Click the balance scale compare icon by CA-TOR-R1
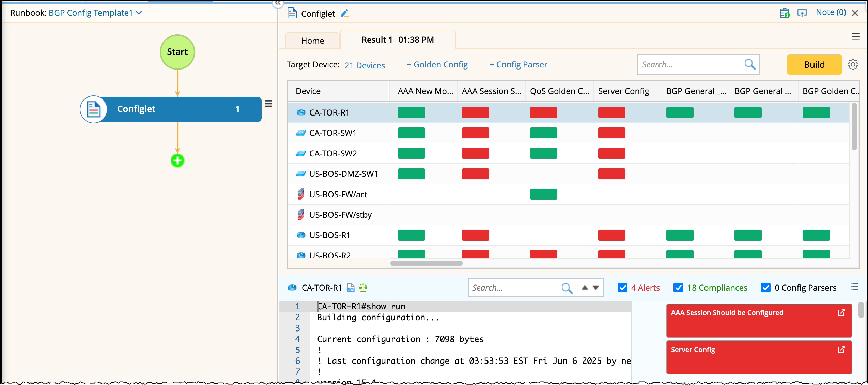 (363, 288)
